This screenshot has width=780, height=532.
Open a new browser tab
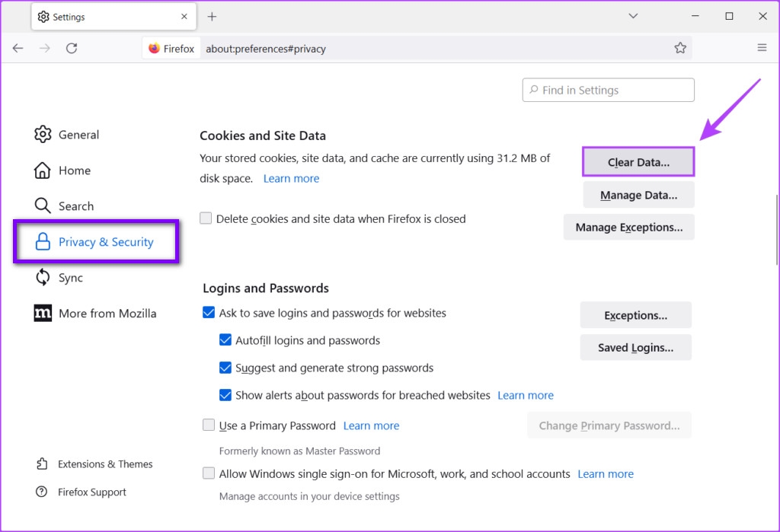(212, 15)
